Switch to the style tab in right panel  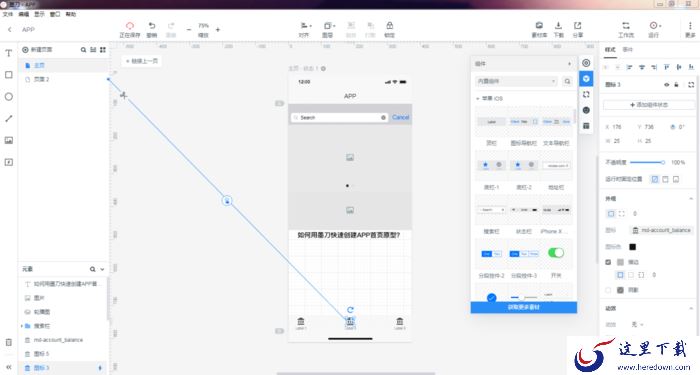[610, 50]
